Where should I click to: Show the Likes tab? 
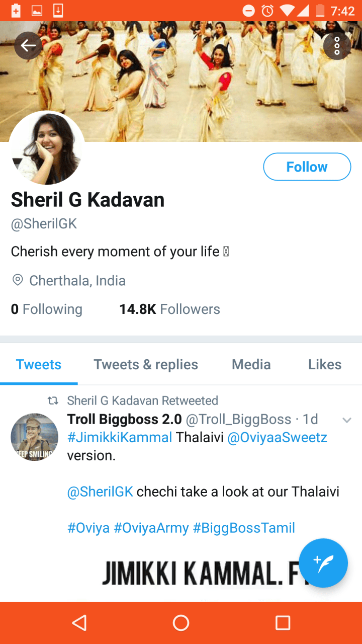coord(324,364)
